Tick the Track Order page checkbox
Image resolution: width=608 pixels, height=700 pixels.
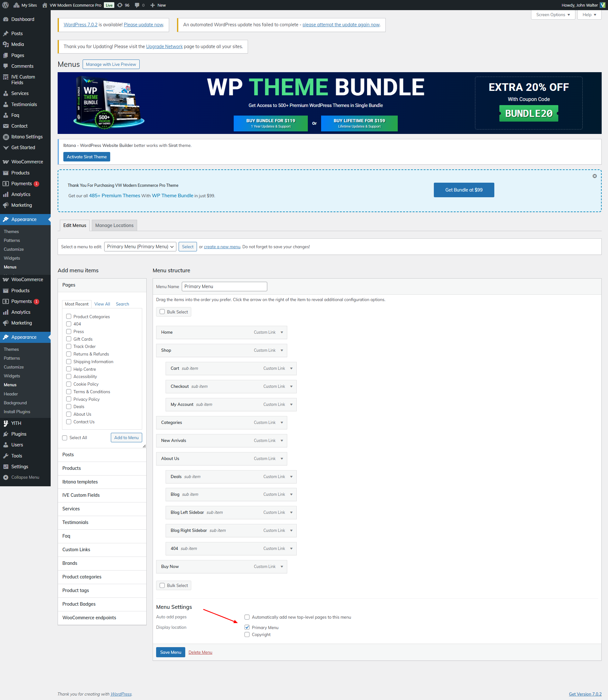pyautogui.click(x=68, y=346)
